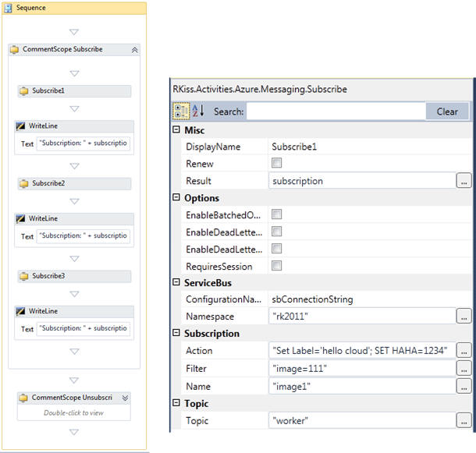
Task: Click the property Search input field
Action: point(336,111)
